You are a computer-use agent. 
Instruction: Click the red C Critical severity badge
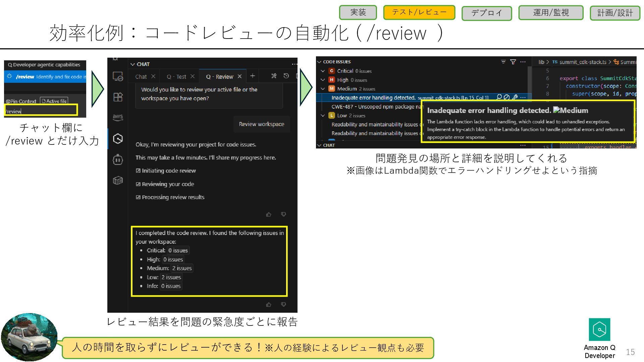(331, 71)
